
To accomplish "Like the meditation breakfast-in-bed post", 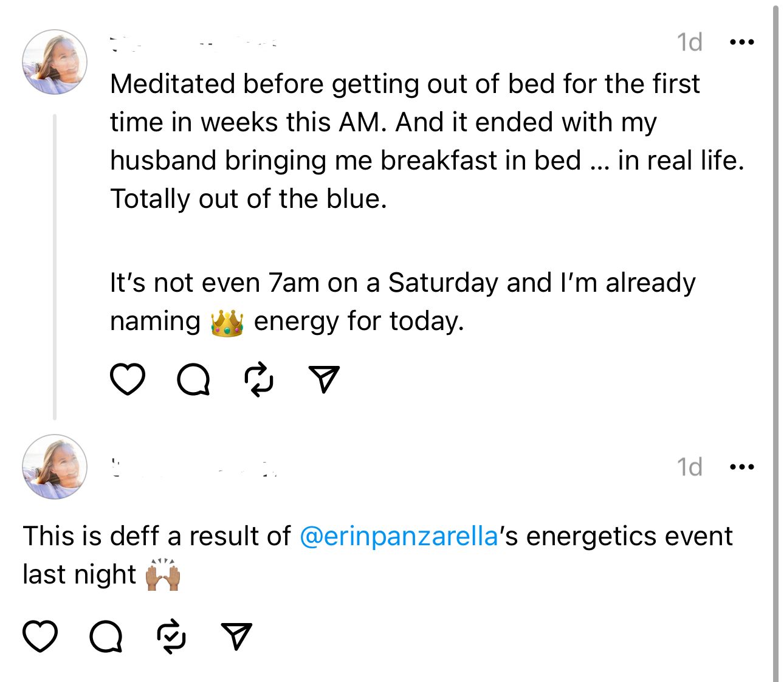I will [x=128, y=379].
